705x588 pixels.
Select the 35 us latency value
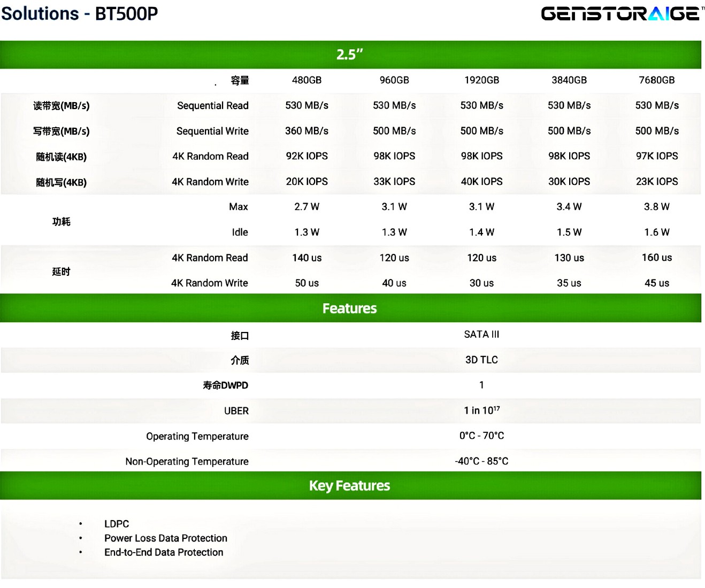(x=569, y=283)
